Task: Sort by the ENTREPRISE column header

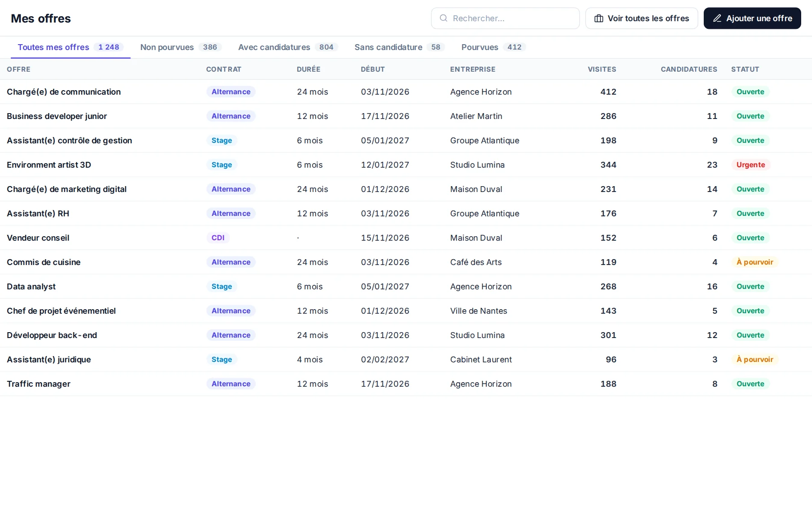Action: pyautogui.click(x=473, y=69)
